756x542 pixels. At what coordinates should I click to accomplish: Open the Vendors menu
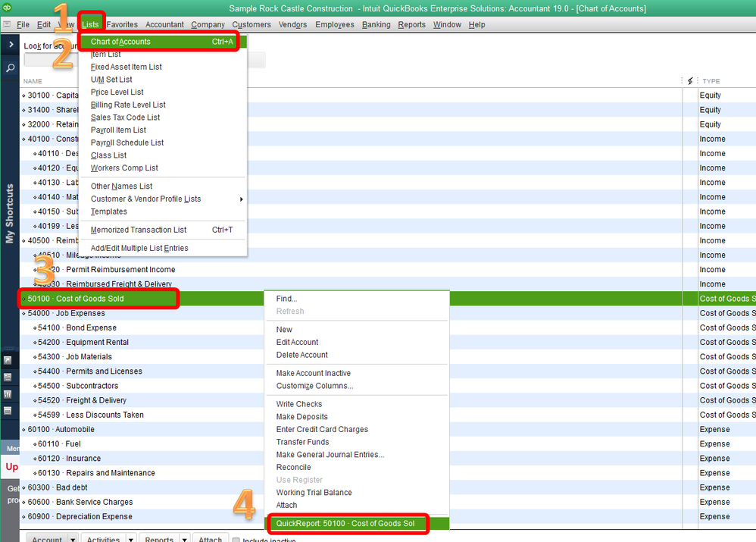point(292,24)
